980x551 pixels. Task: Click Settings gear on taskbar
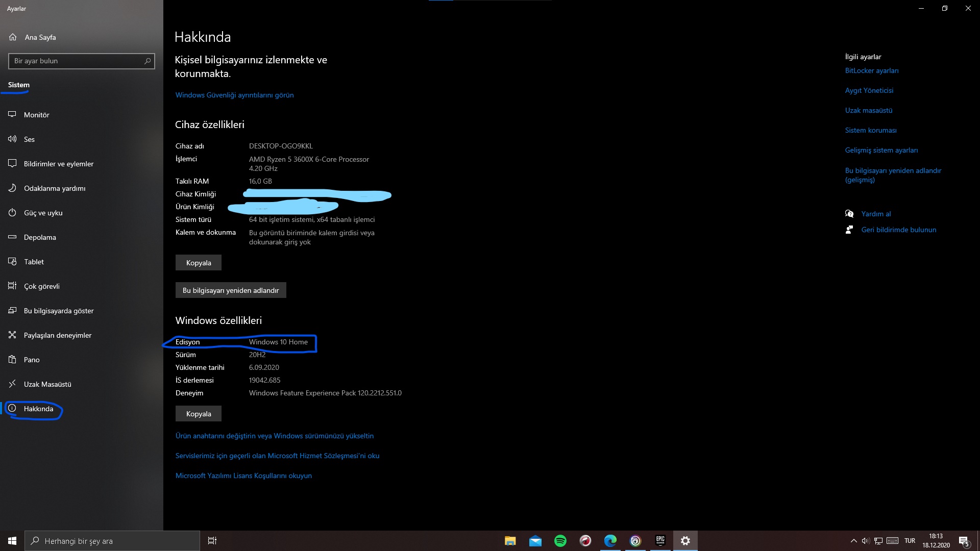[x=685, y=541]
